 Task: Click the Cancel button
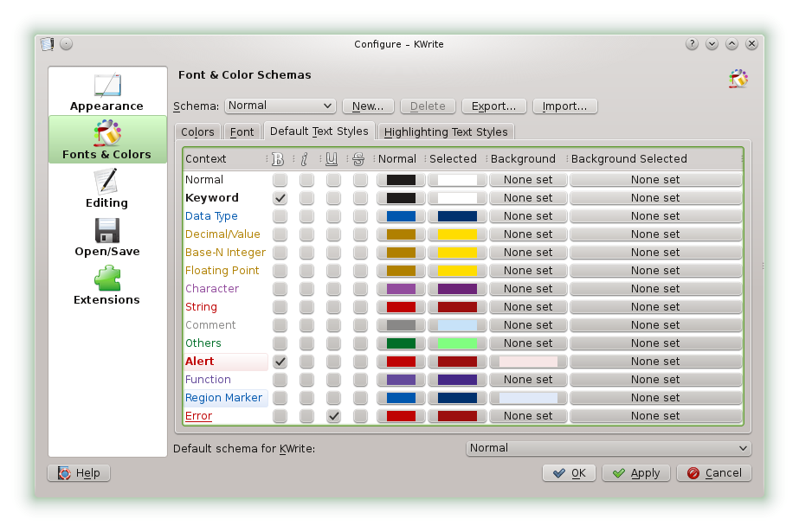pos(714,473)
